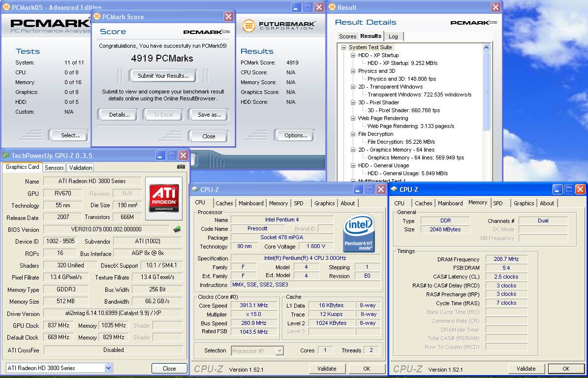This screenshot has width=588, height=378.
Task: Collapse 2D - Graphics Memory - 64 lines node
Action: (353, 150)
